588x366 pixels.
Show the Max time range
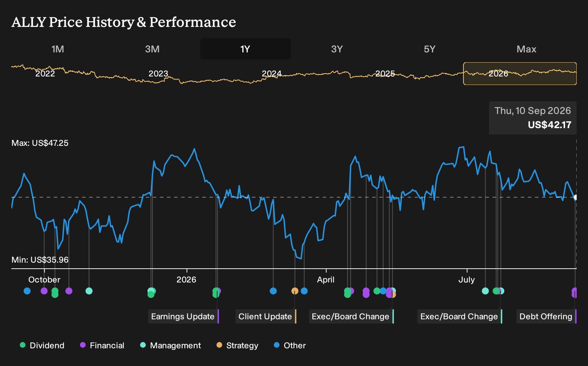[526, 49]
